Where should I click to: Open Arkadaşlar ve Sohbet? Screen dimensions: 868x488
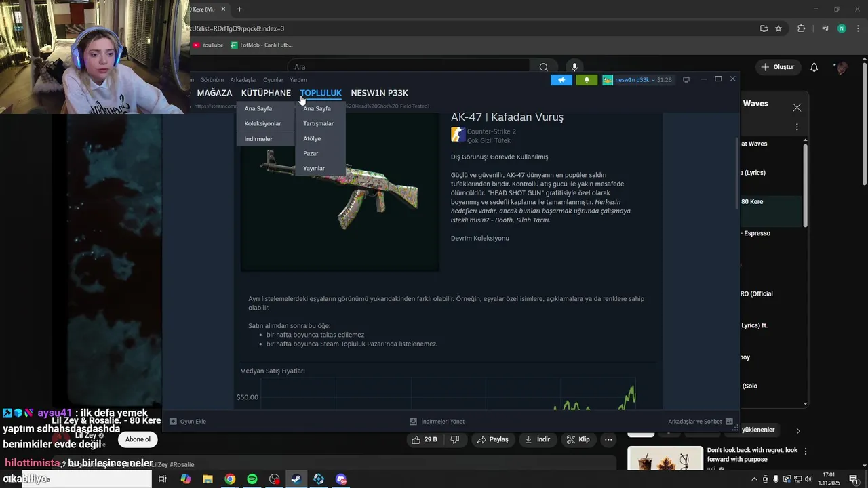pos(701,422)
